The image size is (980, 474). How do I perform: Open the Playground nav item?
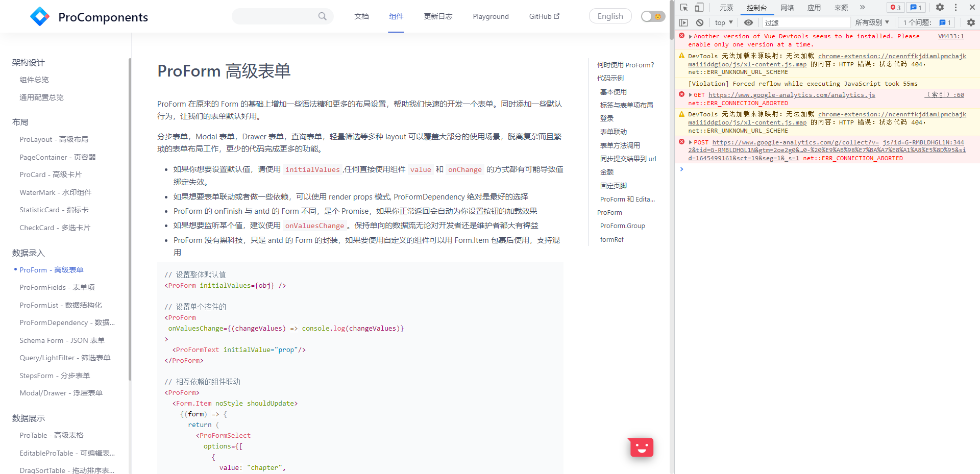[x=491, y=16]
